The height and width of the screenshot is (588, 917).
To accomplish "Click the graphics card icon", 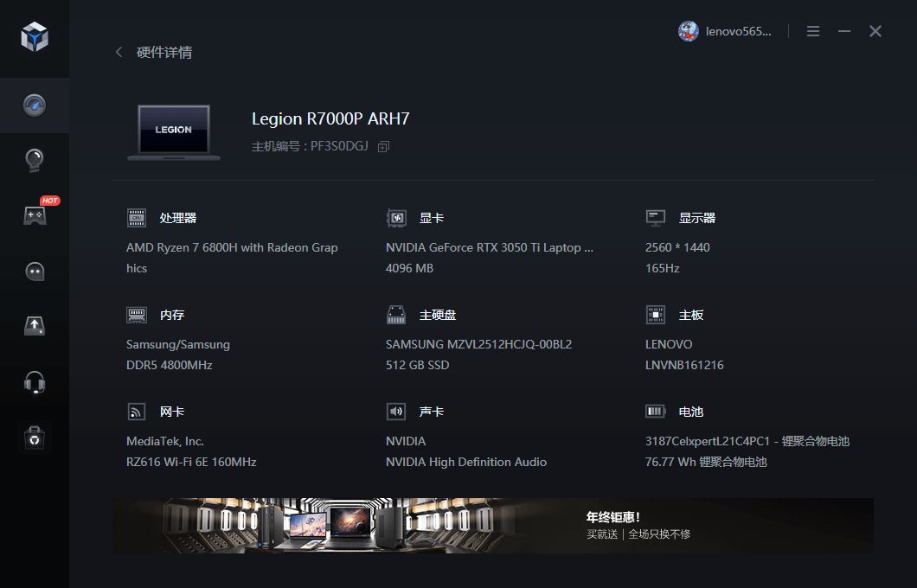I will click(x=396, y=217).
